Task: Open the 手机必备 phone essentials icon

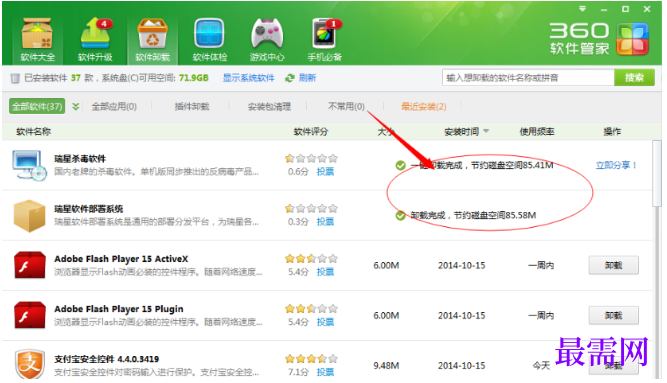Action: 325,40
